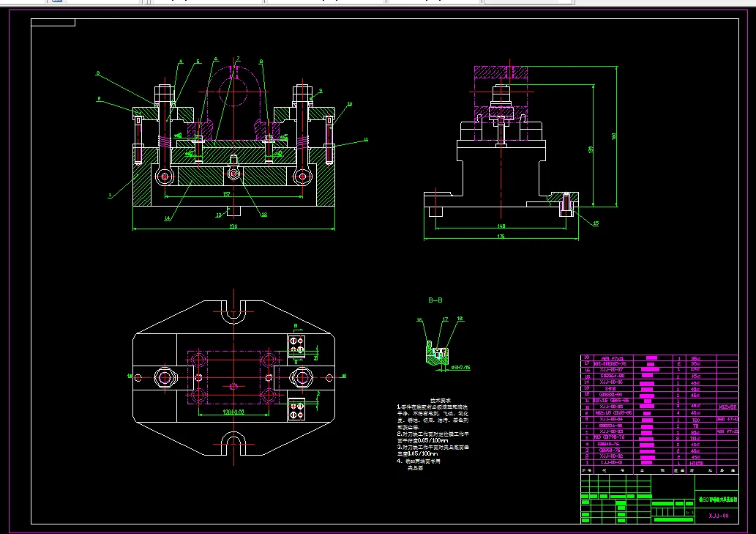Viewport: 756px width, 534px height.
Task: Select technical requirement line 3 about perpendicularity
Action: (433, 450)
